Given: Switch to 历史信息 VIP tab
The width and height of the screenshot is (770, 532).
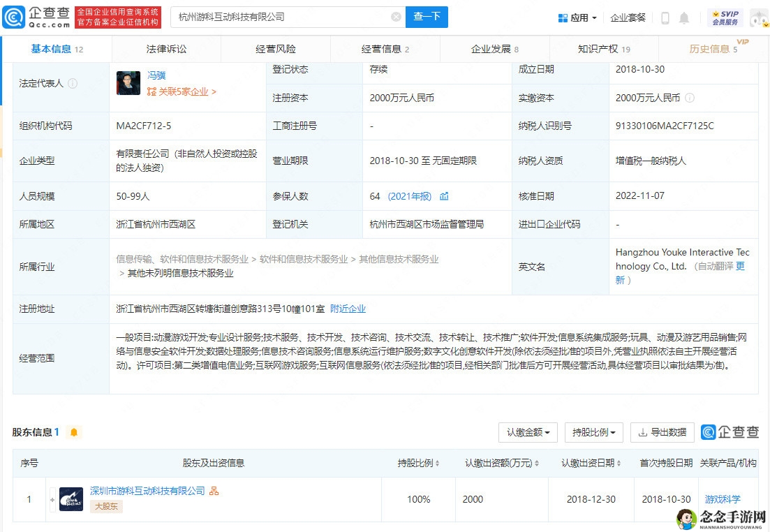Looking at the screenshot, I should 713,49.
